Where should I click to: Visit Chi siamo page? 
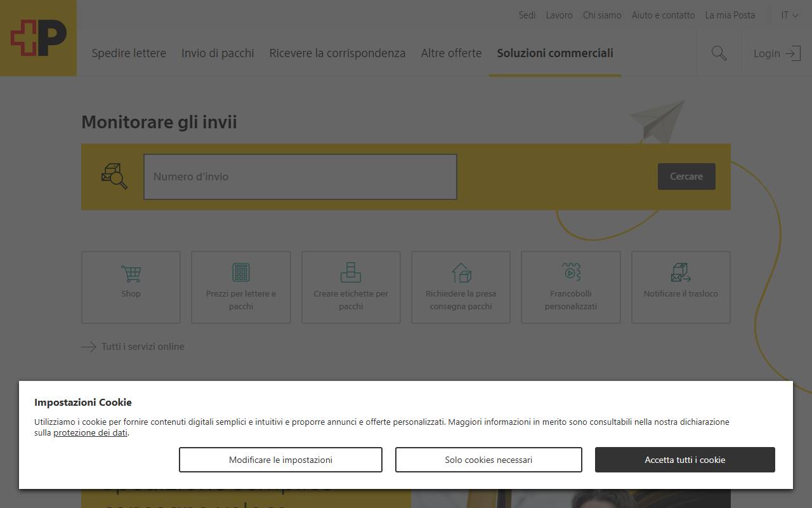click(602, 15)
